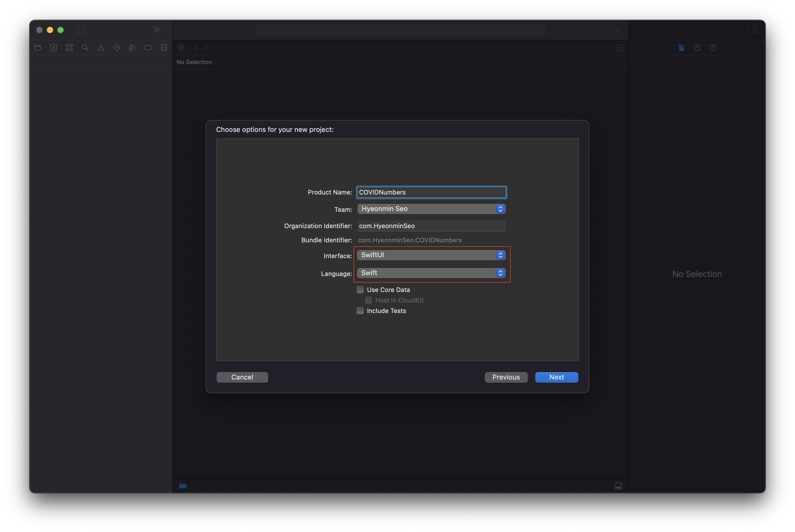This screenshot has height=532, width=795.
Task: Open the Project navigator folder icon
Action: click(x=38, y=48)
